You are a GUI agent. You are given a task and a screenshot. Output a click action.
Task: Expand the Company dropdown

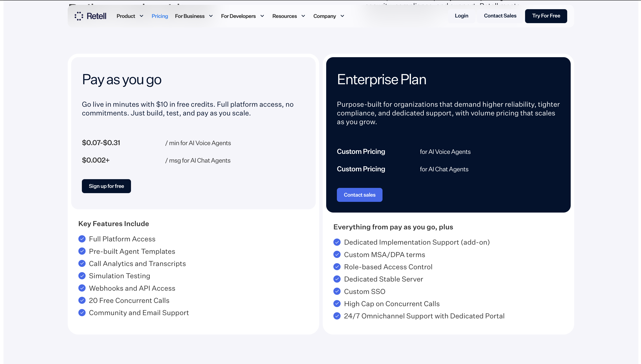(329, 16)
